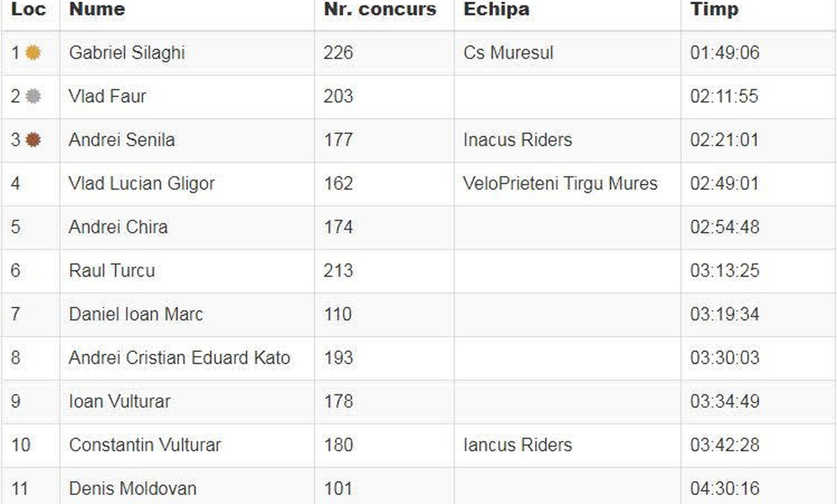Click the bronze medal icon beside third place
This screenshot has width=837, height=504.
[x=33, y=140]
